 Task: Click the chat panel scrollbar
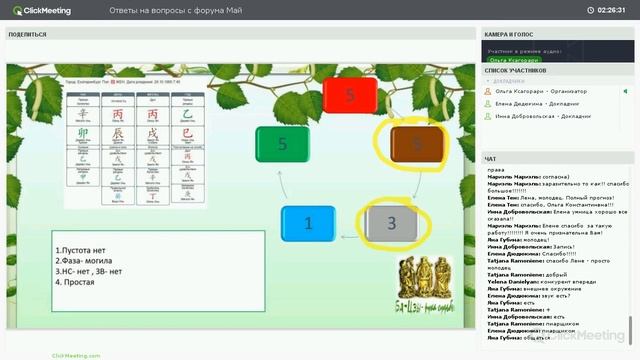point(631,330)
